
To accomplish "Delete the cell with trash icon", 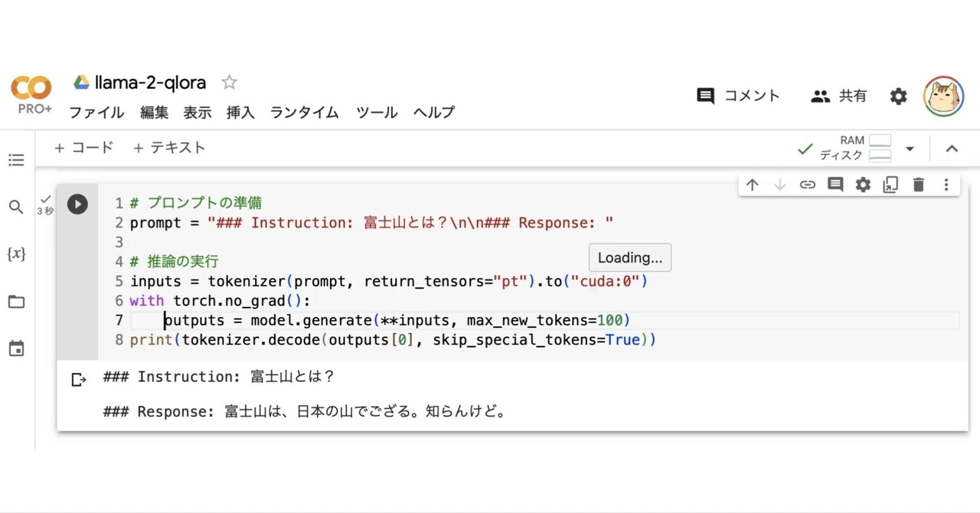I will 919,185.
